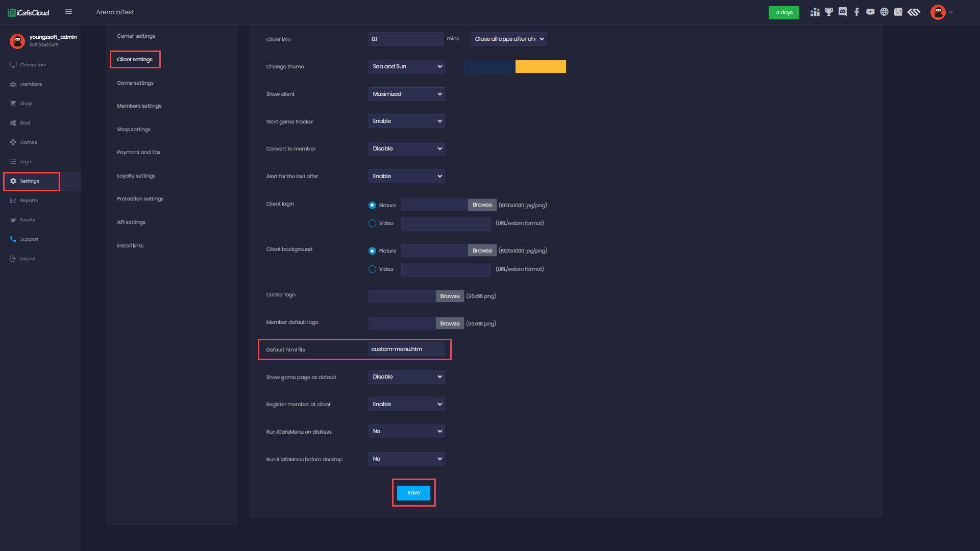
Task: Click the Save button
Action: pos(413,493)
